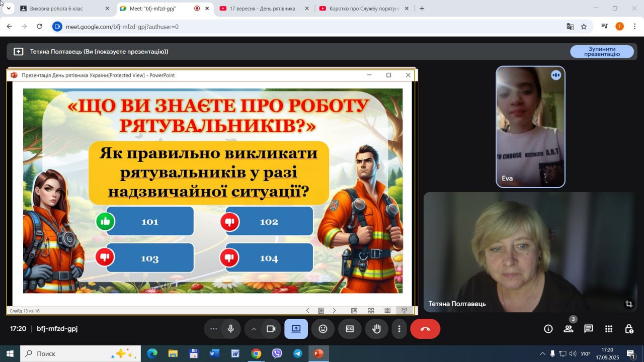This screenshot has height=362, width=644.
Task: Leave the call with red hang-up button
Action: click(425, 329)
